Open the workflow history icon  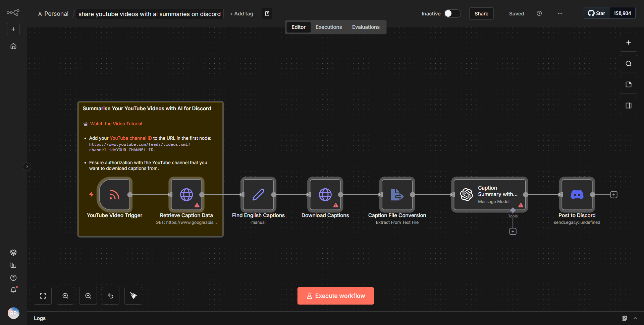click(539, 13)
